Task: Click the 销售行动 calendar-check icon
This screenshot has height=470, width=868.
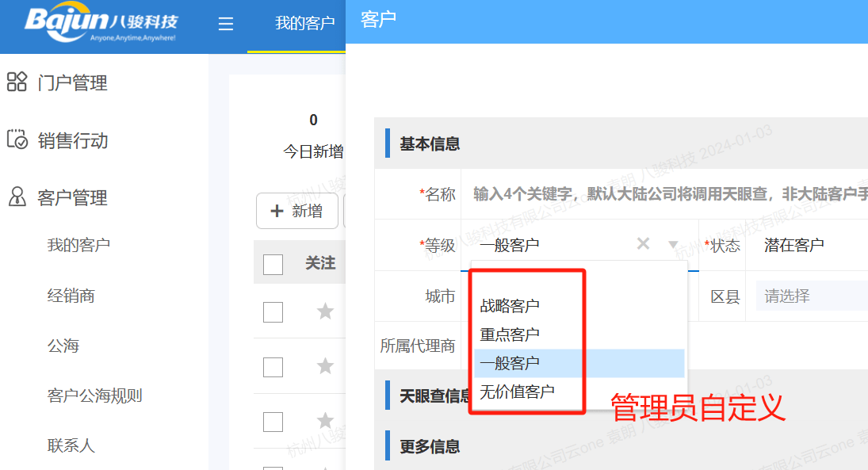Action: click(17, 139)
